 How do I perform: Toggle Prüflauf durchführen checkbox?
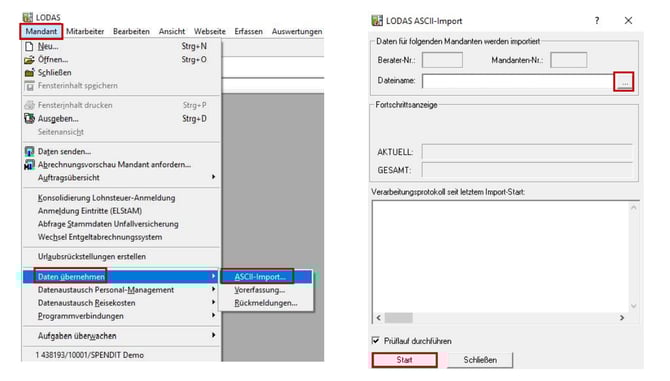coord(376,341)
